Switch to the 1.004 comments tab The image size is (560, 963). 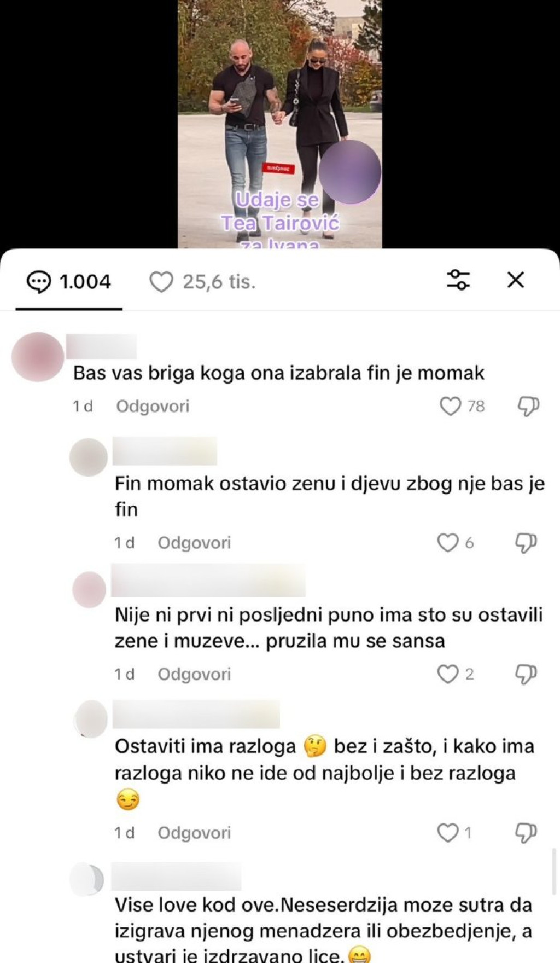(69, 282)
